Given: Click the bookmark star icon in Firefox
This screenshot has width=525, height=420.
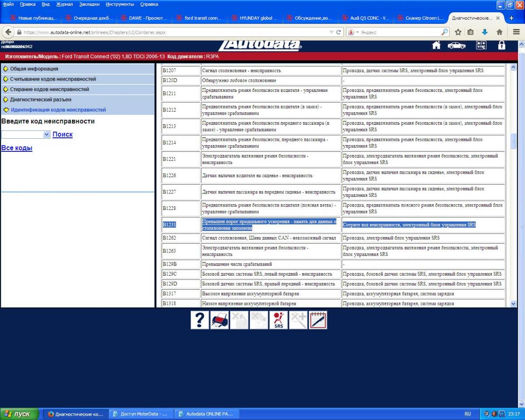Looking at the screenshot, I should click(x=458, y=32).
